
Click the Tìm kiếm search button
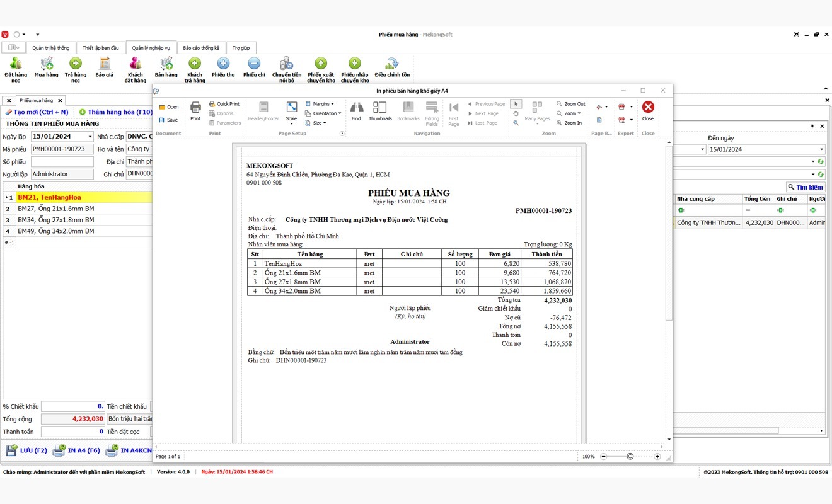click(805, 187)
